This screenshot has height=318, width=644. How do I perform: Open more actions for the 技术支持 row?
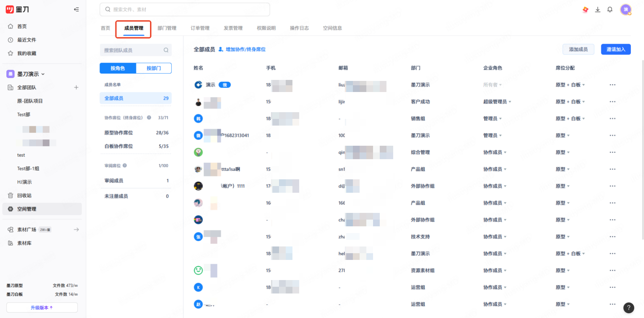point(612,237)
